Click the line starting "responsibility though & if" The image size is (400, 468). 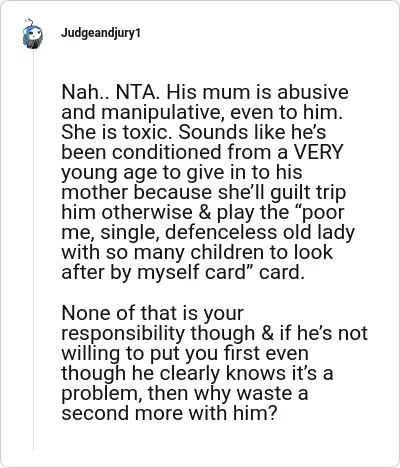pyautogui.click(x=214, y=333)
